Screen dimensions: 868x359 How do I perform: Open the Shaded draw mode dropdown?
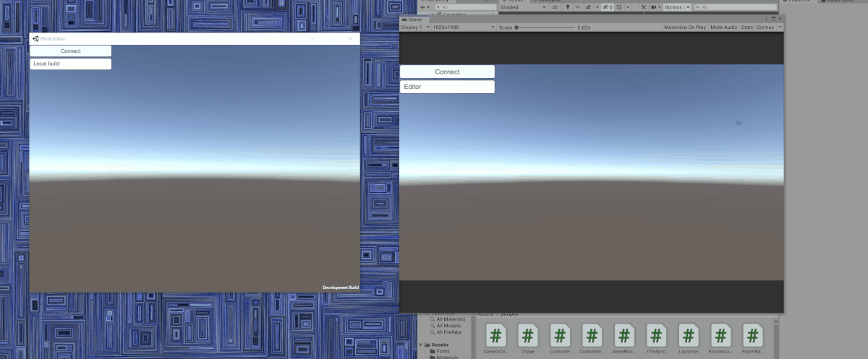click(523, 7)
